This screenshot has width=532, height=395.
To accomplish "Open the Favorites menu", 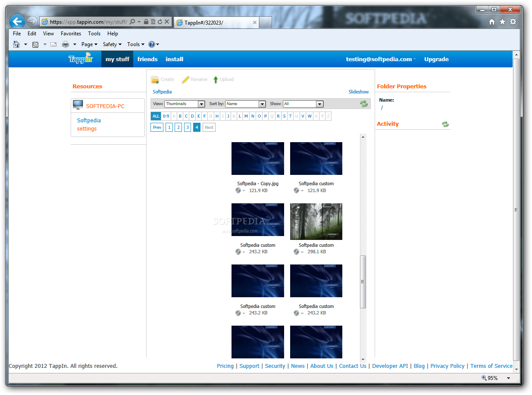I will coord(71,34).
